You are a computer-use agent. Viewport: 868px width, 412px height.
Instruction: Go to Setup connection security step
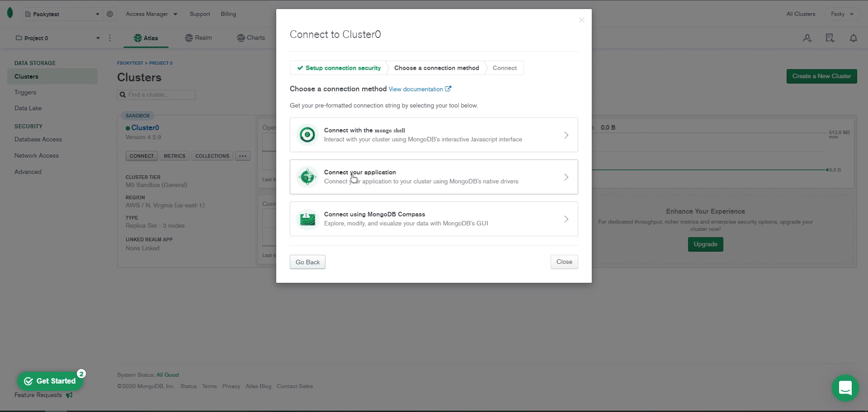tap(339, 68)
